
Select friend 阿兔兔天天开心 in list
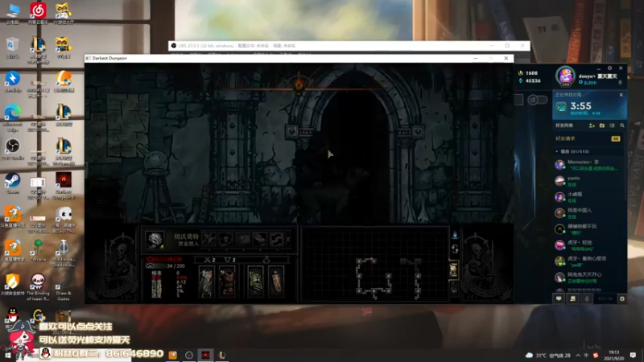tap(588, 278)
